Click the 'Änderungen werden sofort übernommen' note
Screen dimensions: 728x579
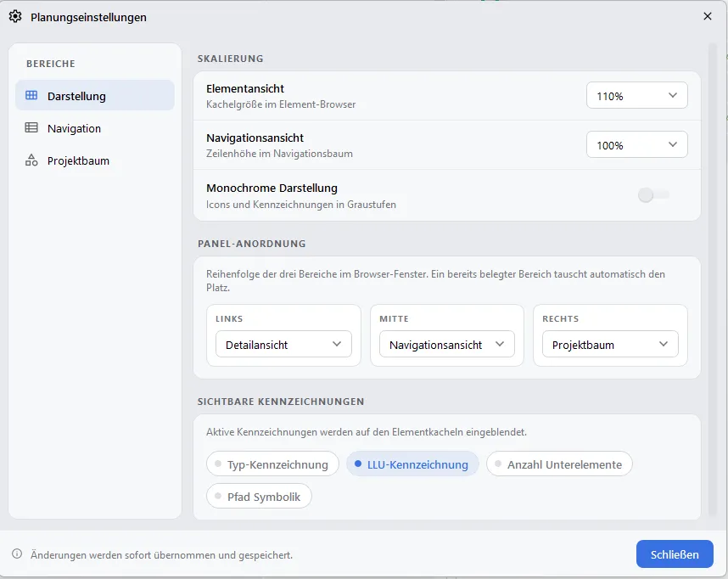point(161,555)
